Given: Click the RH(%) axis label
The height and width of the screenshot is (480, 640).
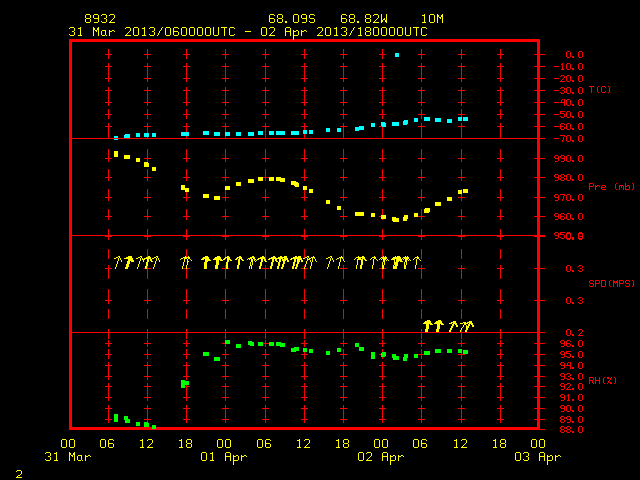Looking at the screenshot, I should click(602, 380).
